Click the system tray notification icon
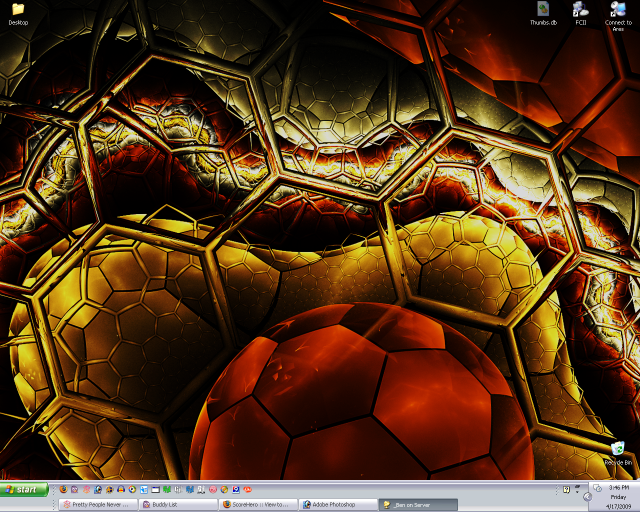Image resolution: width=640 pixels, height=512 pixels. 598,488
